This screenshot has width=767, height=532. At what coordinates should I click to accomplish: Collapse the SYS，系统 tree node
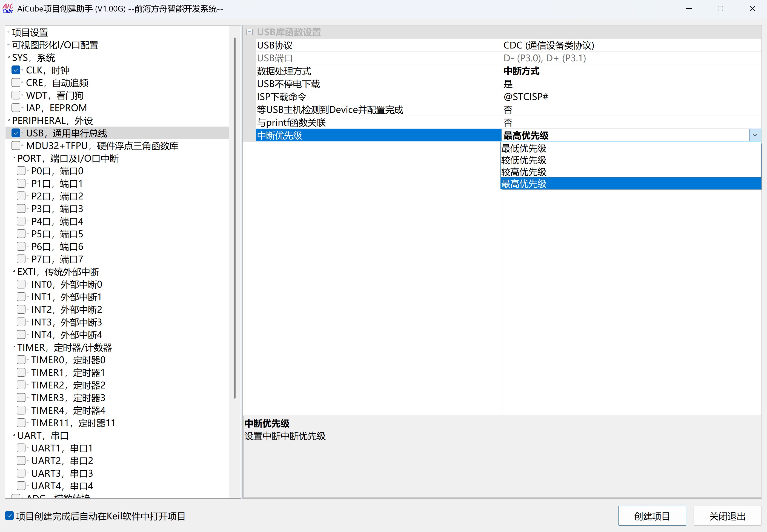pyautogui.click(x=9, y=57)
